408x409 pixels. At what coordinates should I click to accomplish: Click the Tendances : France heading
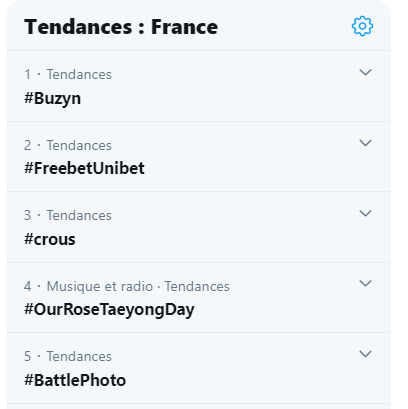coord(121,27)
